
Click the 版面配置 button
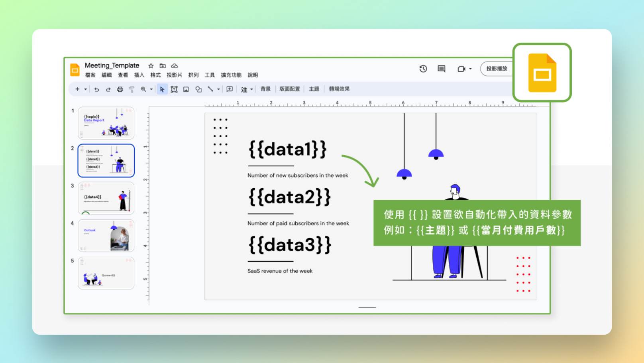tap(290, 89)
